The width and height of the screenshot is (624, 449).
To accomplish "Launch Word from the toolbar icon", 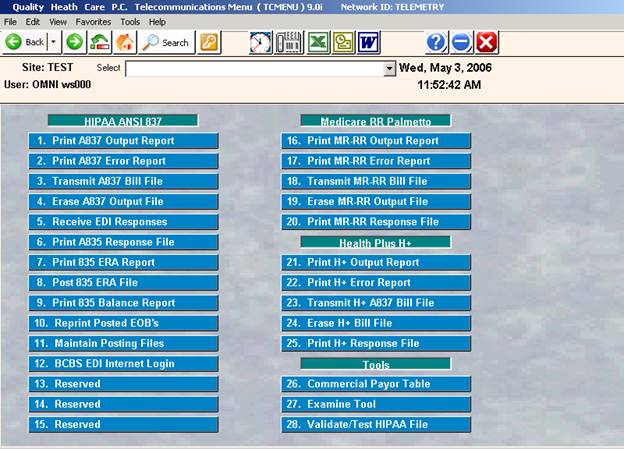I will pos(367,42).
